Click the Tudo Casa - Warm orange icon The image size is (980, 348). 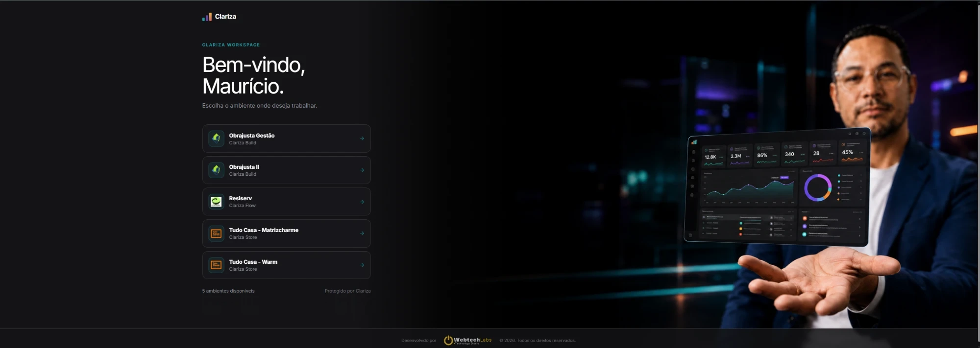pyautogui.click(x=216, y=265)
